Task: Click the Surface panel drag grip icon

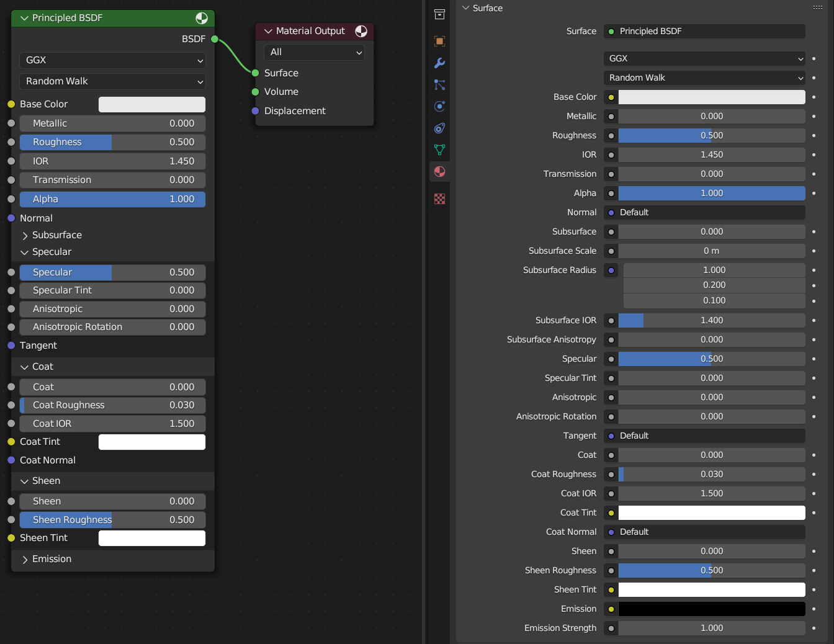Action: pyautogui.click(x=818, y=8)
